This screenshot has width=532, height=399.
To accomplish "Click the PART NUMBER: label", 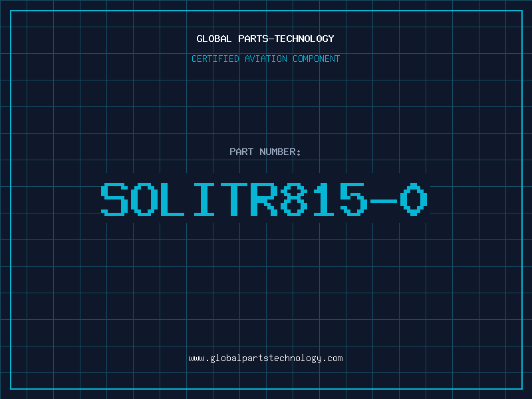I will 265,152.
